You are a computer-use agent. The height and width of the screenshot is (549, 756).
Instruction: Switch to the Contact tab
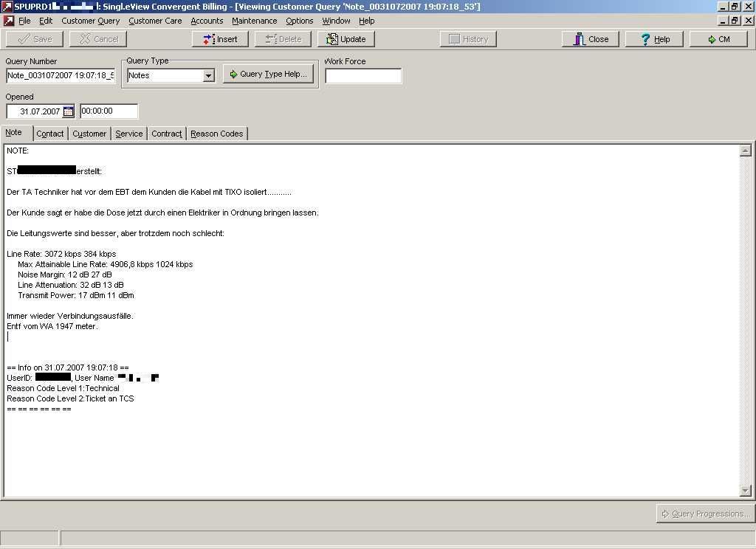tap(50, 134)
